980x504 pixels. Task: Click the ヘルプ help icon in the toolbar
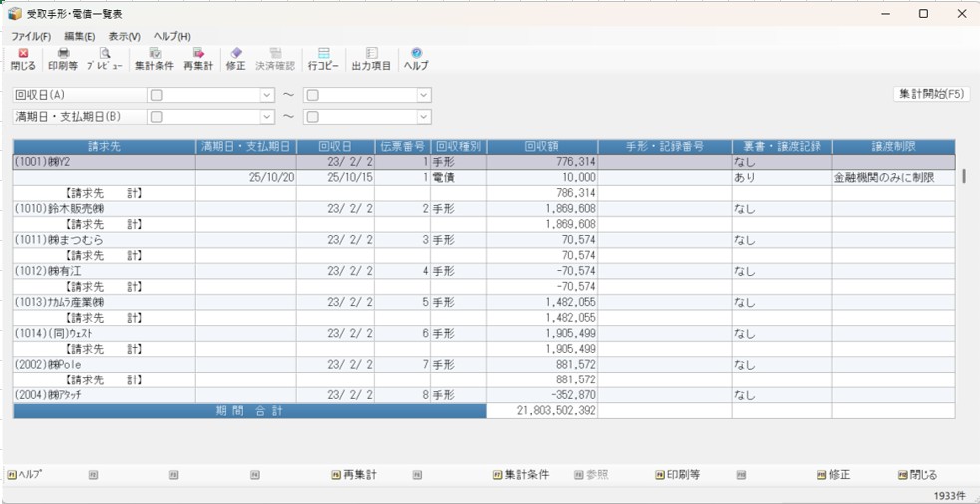click(x=415, y=59)
